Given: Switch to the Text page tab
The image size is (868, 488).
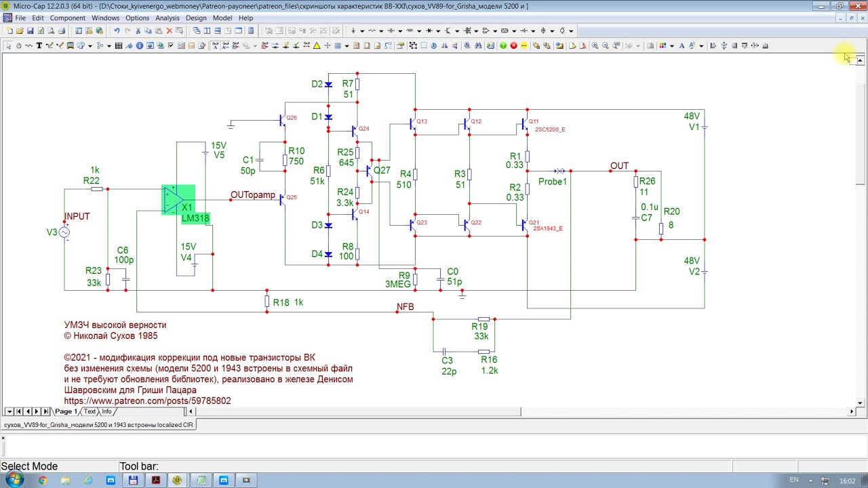Looking at the screenshot, I should 90,411.
